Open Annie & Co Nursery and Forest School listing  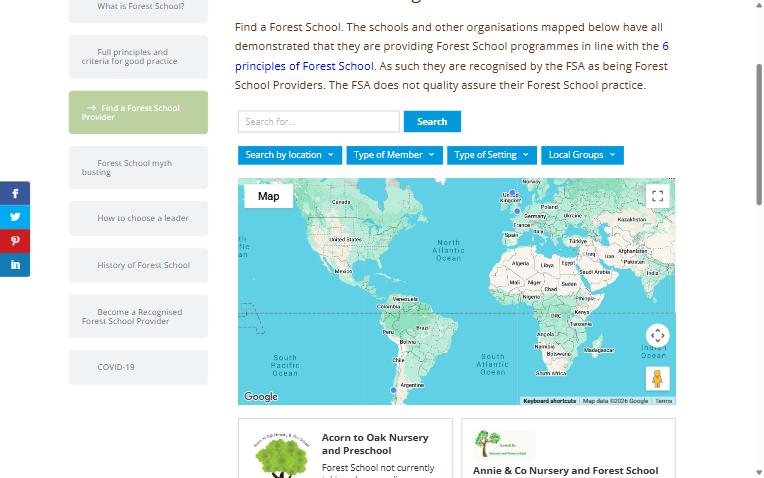coord(565,471)
